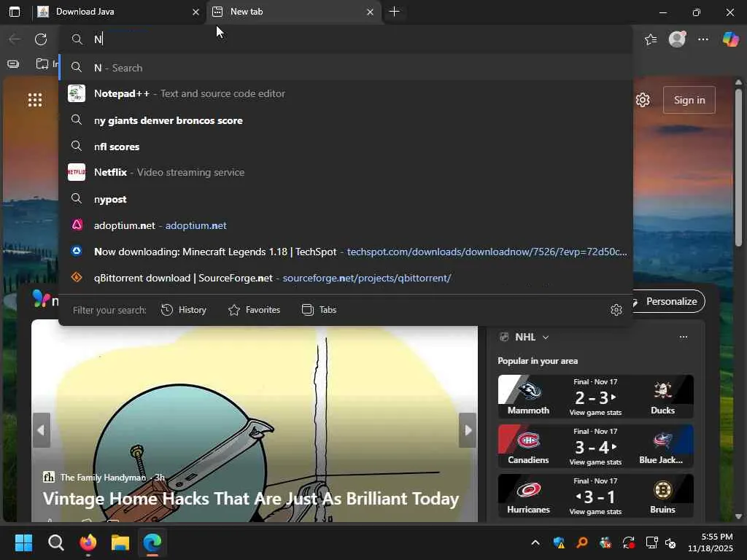
Task: Open Windows Start menu
Action: point(23,542)
